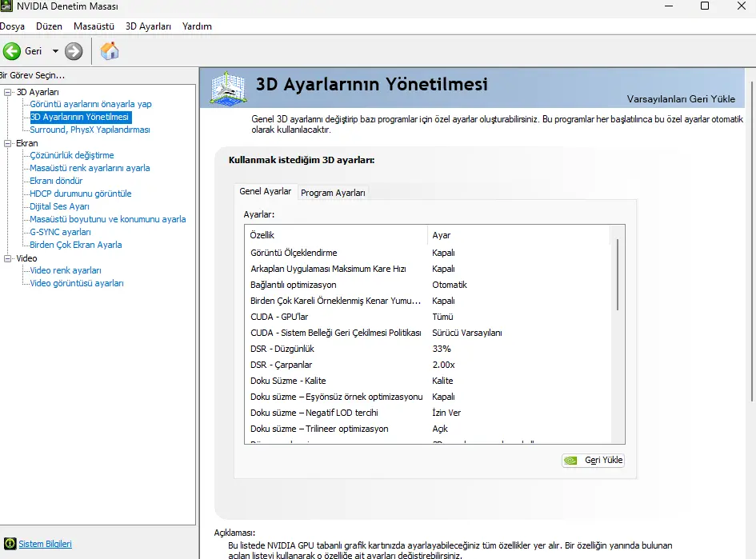The width and height of the screenshot is (756, 559).
Task: Open Masaüstü boyutunu ve konumunu ayarla
Action: tap(107, 219)
